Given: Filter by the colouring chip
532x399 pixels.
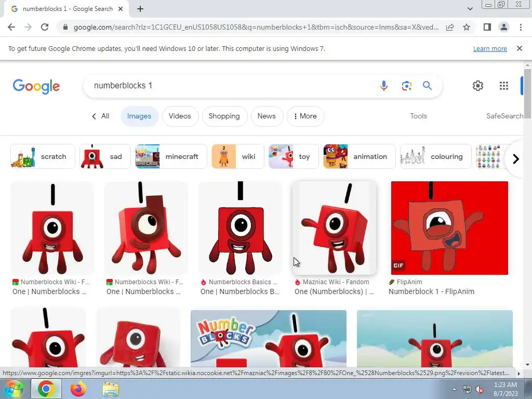Looking at the screenshot, I should 436,156.
